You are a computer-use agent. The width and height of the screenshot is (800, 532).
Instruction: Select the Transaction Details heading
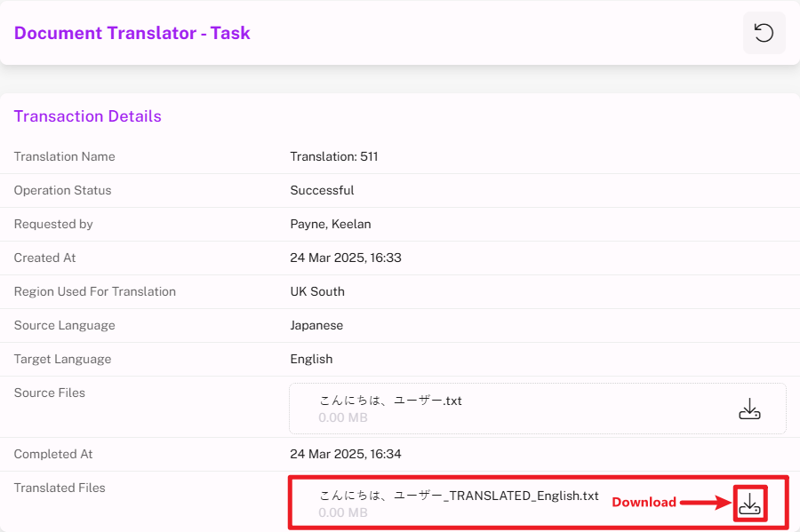point(87,116)
